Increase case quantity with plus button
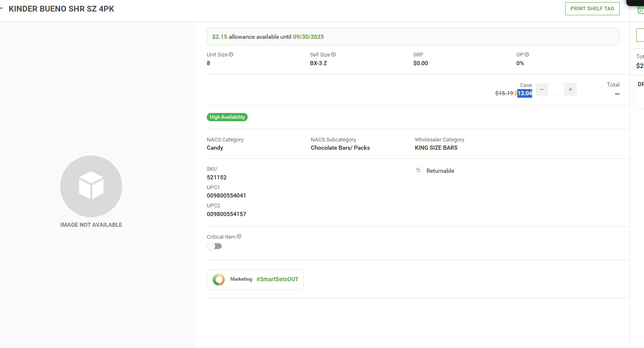 tap(571, 89)
